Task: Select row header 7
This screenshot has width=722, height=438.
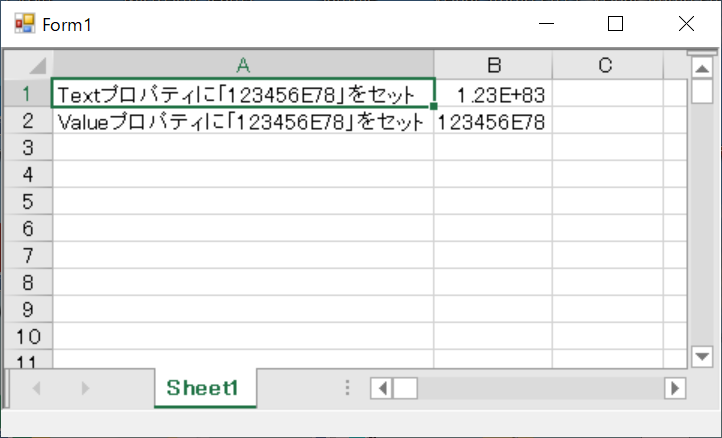Action: pyautogui.click(x=28, y=255)
